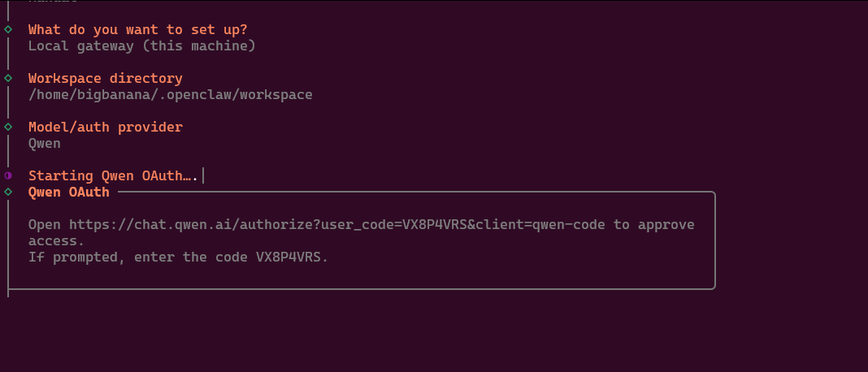This screenshot has width=868, height=372.
Task: Click the diamond marker beside "Model/auth provider"
Action: [8, 128]
